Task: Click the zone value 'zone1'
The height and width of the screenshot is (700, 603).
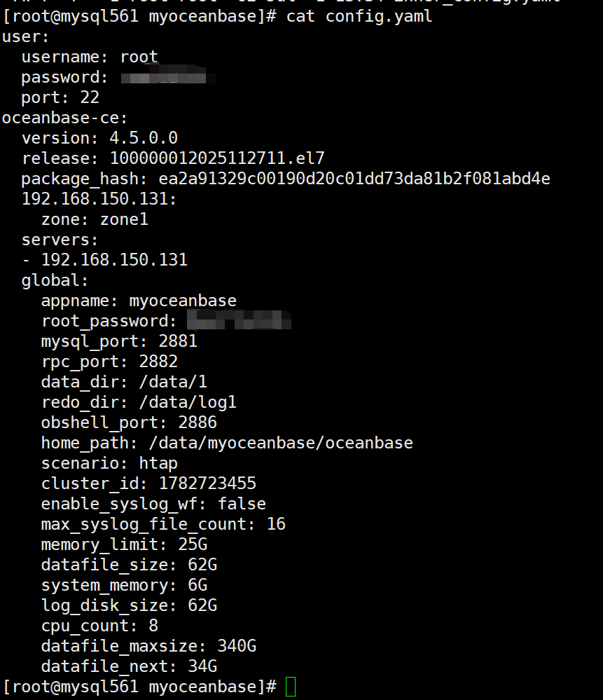Action: [x=124, y=219]
